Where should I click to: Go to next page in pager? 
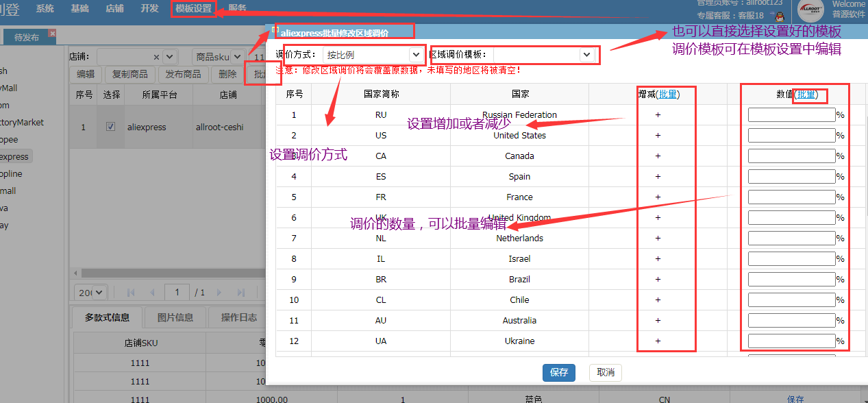pyautogui.click(x=221, y=293)
